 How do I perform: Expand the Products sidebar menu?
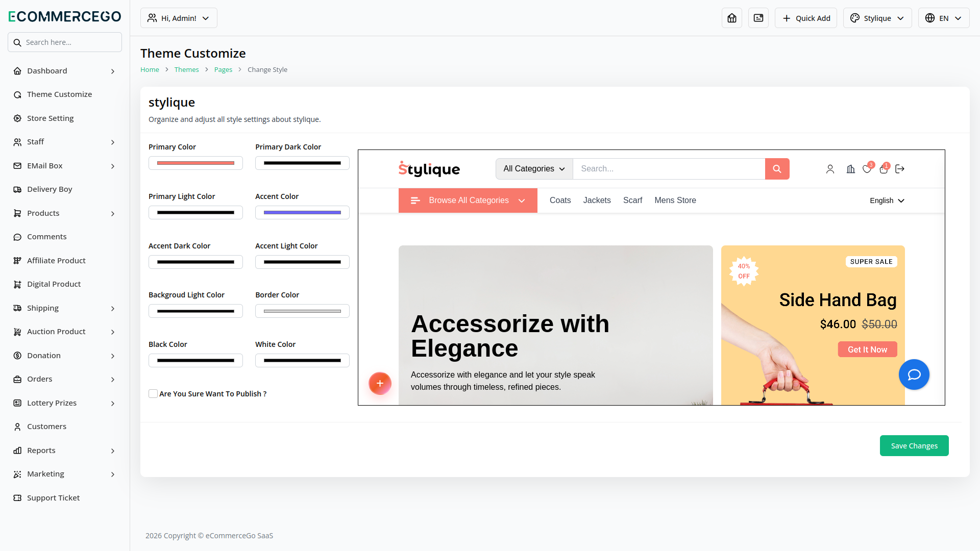[65, 213]
